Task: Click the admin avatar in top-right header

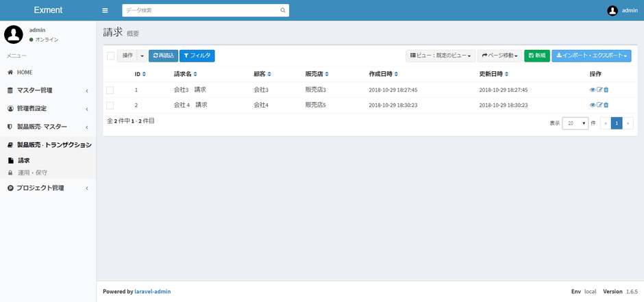Action: point(612,10)
